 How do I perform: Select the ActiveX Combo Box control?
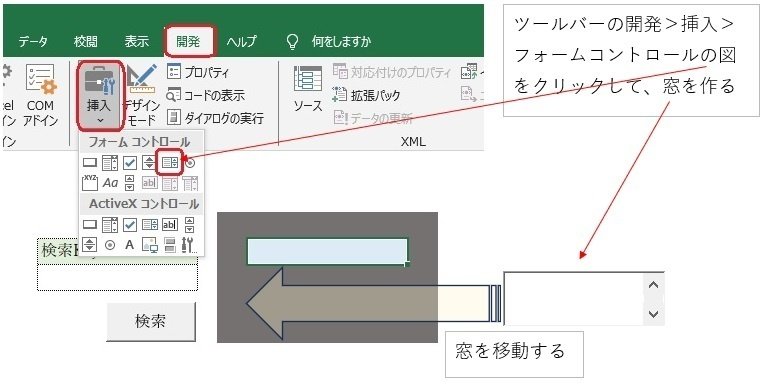coord(110,225)
